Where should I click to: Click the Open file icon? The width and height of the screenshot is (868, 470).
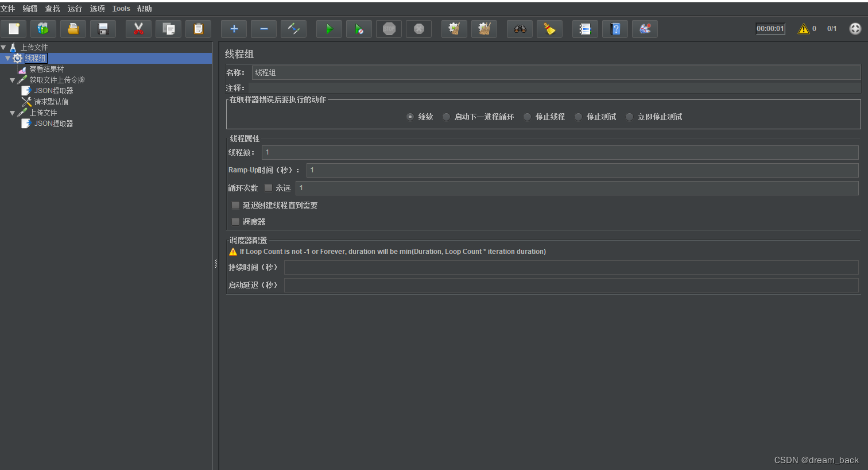point(73,29)
